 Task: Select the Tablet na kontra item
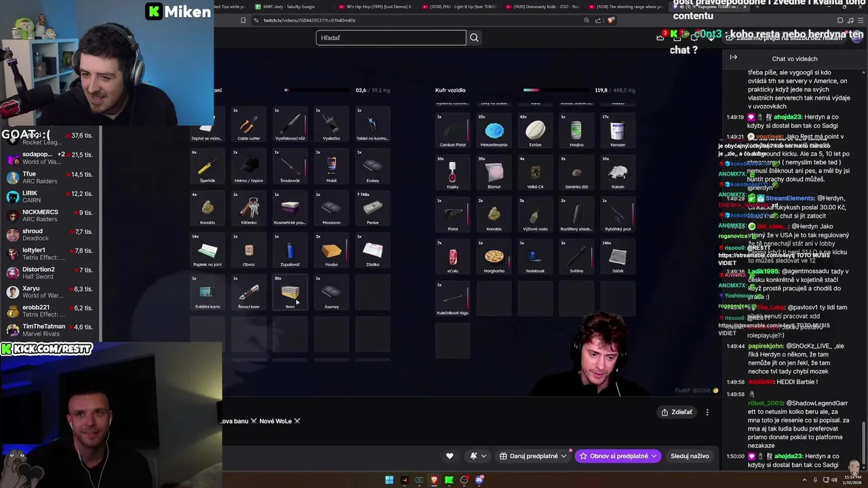click(373, 124)
